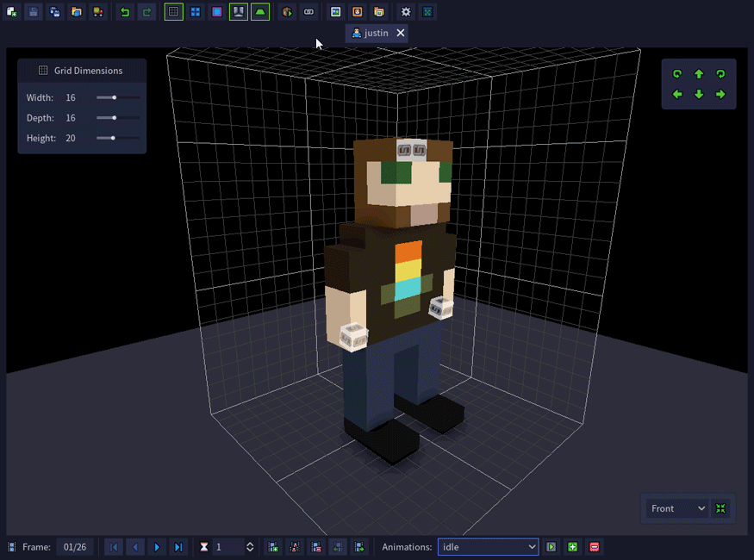754x560 pixels.
Task: Click the counter-clockwise rotate arrow icon
Action: pos(677,74)
